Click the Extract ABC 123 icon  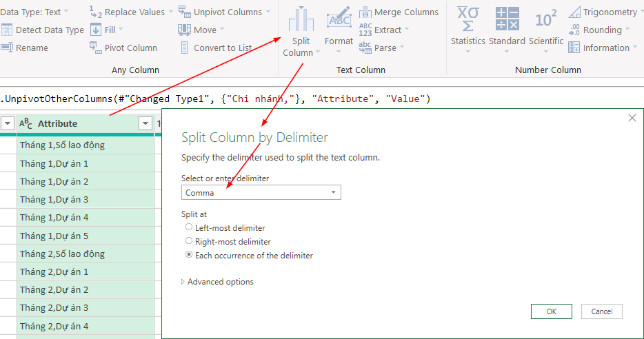pos(365,30)
